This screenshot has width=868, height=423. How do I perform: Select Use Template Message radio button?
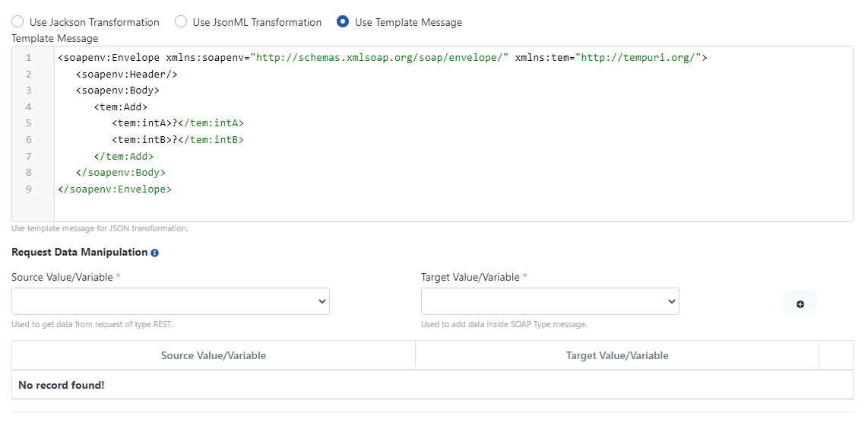click(x=343, y=22)
